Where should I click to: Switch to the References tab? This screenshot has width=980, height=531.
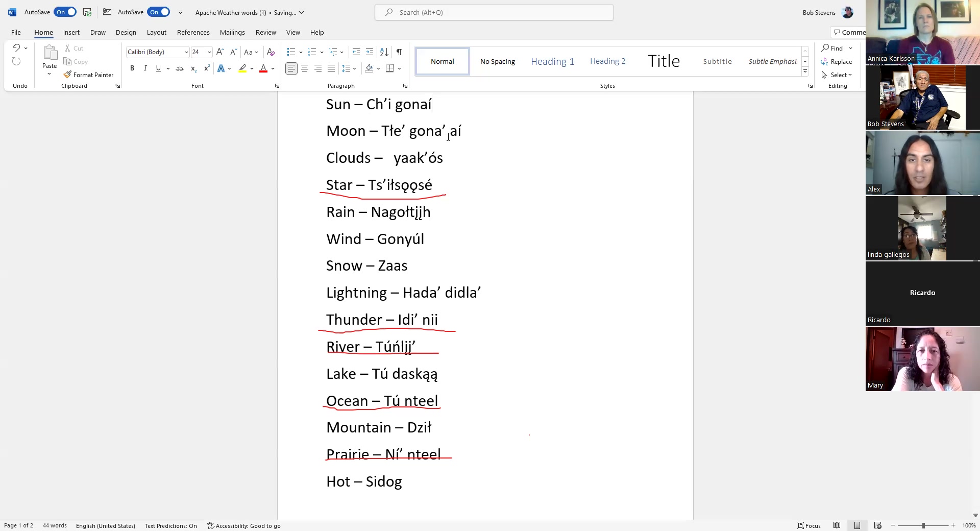click(x=193, y=32)
